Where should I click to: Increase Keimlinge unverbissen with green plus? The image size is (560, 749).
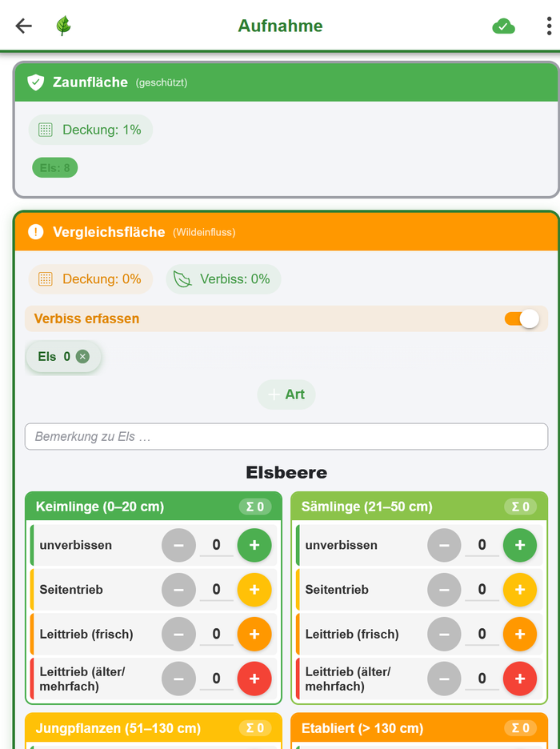click(254, 545)
